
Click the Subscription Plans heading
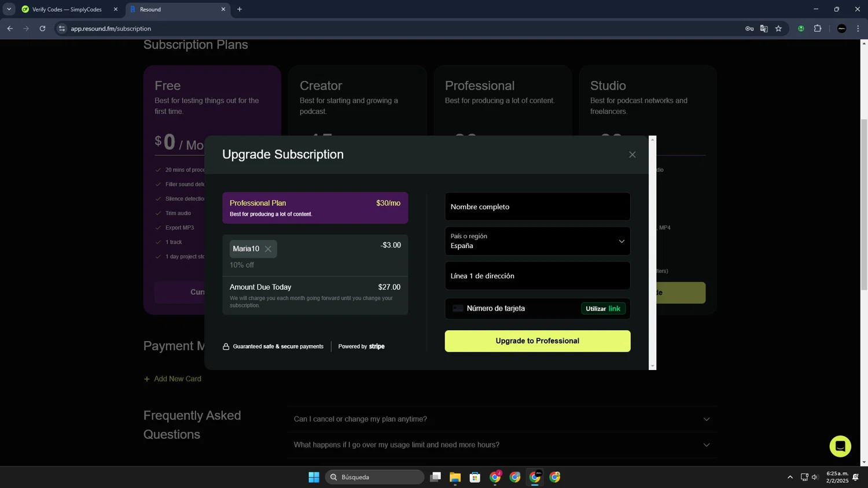tap(196, 45)
